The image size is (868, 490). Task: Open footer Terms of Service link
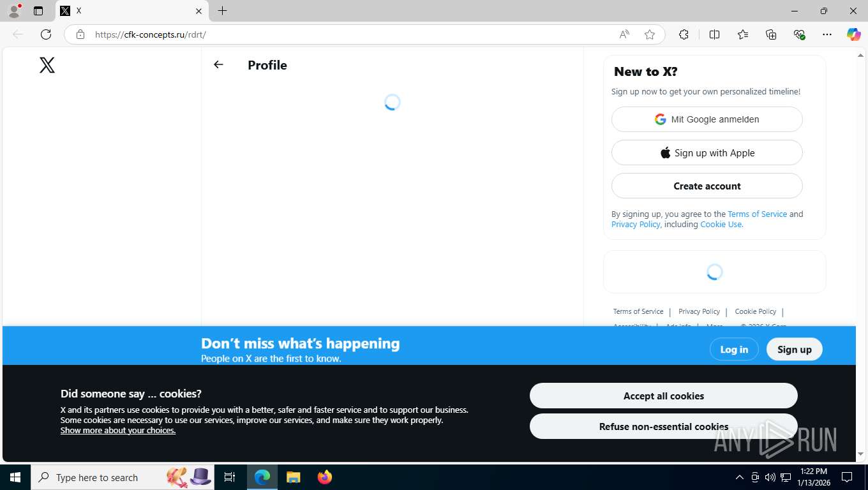[638, 311]
